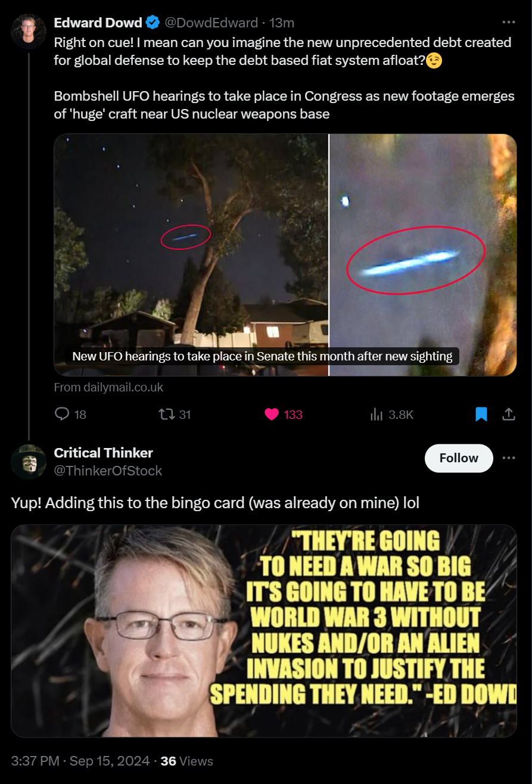Screen dimensions: 532x784
Task: Open Critical Thinker's masked avatar
Action: [29, 462]
